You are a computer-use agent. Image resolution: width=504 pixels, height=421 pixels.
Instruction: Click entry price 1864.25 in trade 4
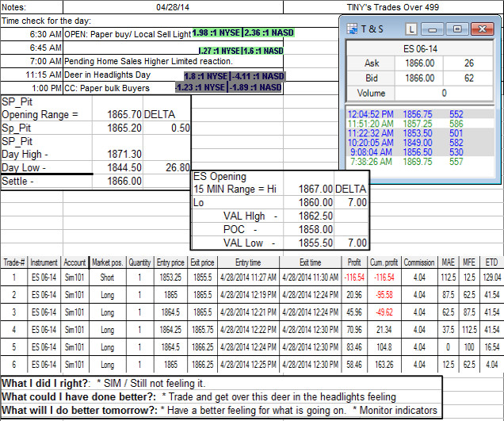[170, 330]
